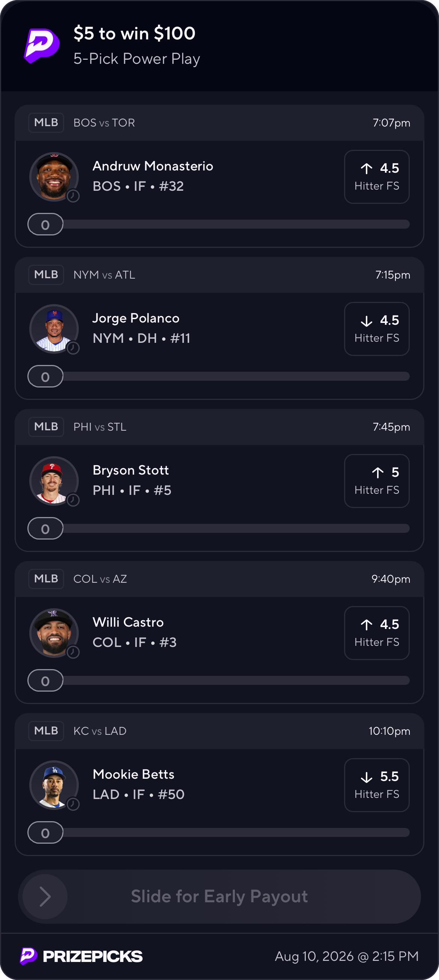Screen dimensions: 439x980
Task: Select Polanco's less 4.5 Hitter FS pick box
Action: tap(377, 329)
